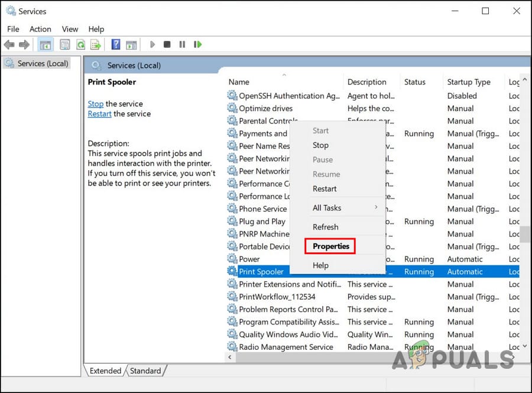Open the Action menu in menu bar
Image resolution: width=532 pixels, height=393 pixels.
(x=40, y=29)
